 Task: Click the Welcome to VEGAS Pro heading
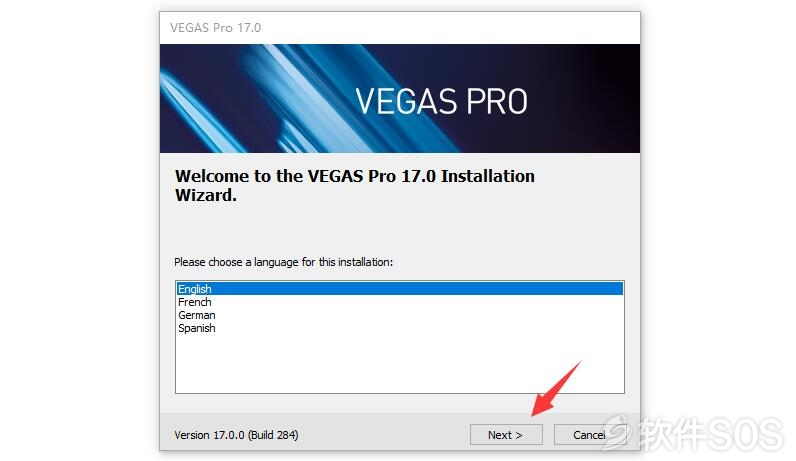click(x=354, y=185)
